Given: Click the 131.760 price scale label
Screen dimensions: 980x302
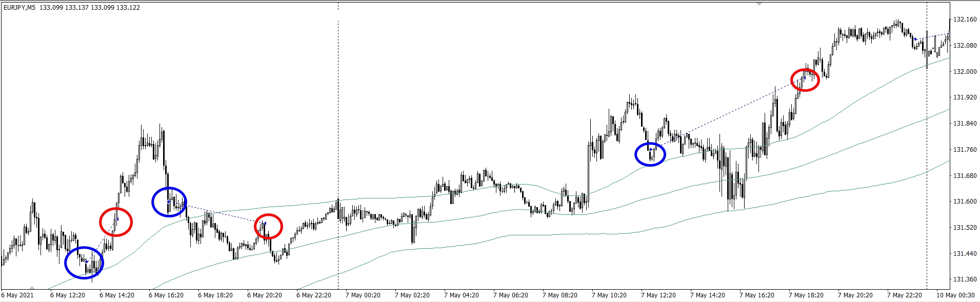Looking at the screenshot, I should 965,150.
